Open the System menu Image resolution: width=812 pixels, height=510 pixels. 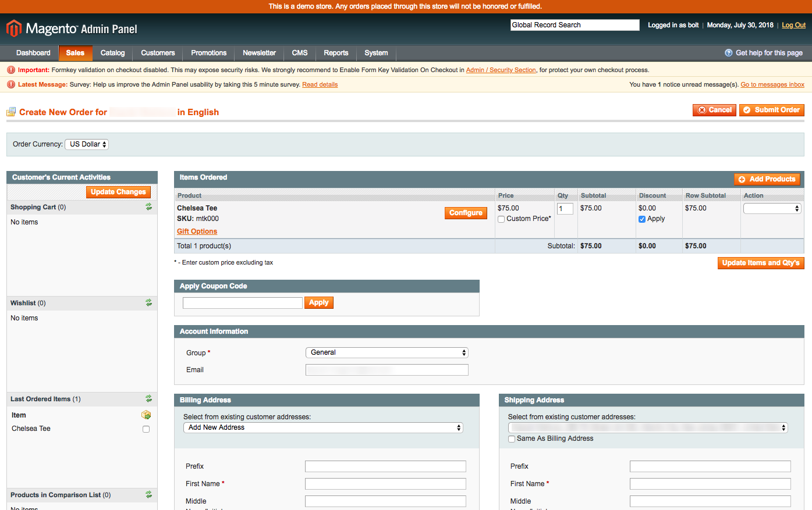click(376, 53)
